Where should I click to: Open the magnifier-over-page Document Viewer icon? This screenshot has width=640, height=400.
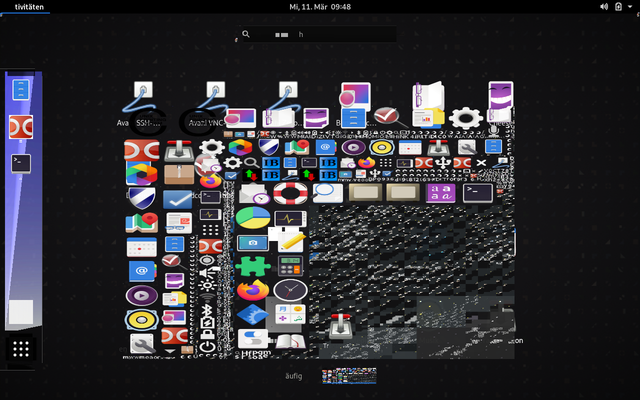327,193
